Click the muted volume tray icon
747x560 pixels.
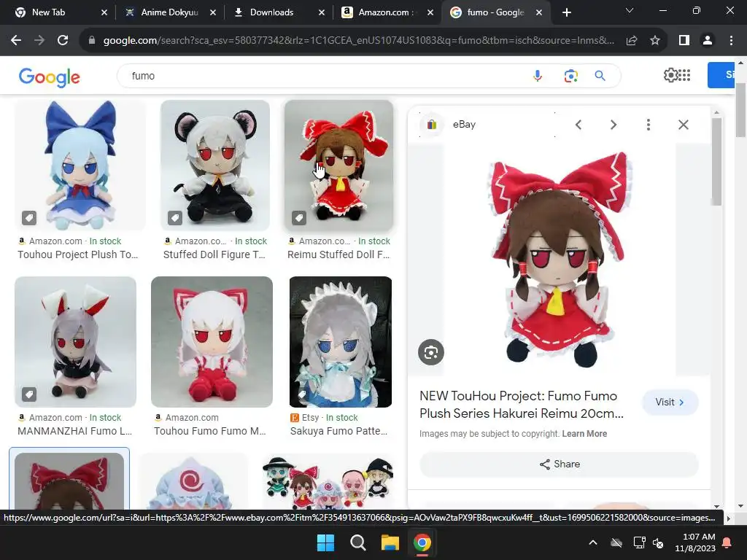tap(658, 542)
